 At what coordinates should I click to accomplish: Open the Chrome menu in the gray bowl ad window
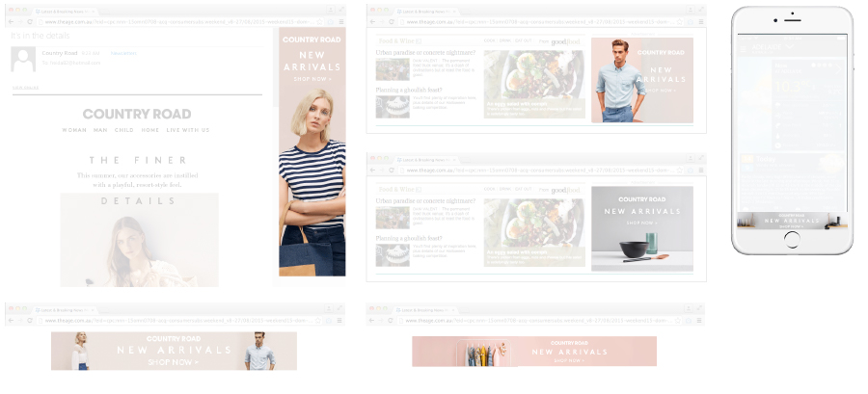point(701,171)
